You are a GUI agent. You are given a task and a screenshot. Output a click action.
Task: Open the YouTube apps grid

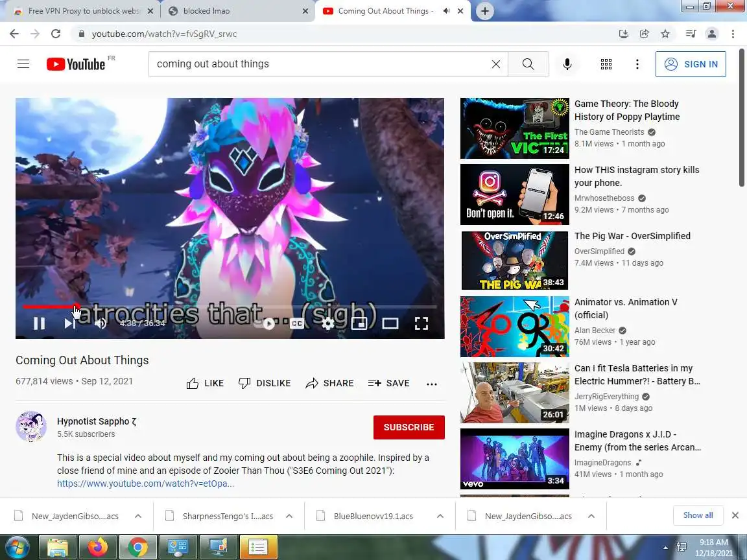point(606,64)
